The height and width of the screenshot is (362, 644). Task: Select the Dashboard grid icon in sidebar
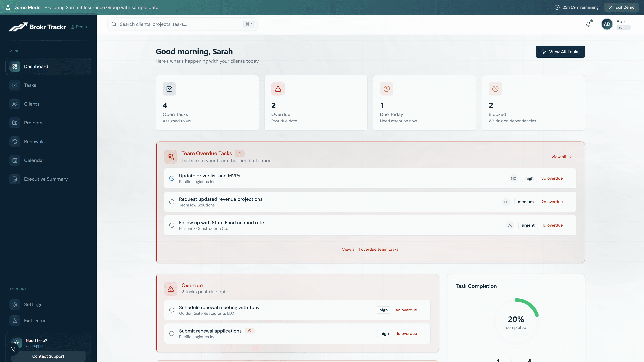pos(15,66)
